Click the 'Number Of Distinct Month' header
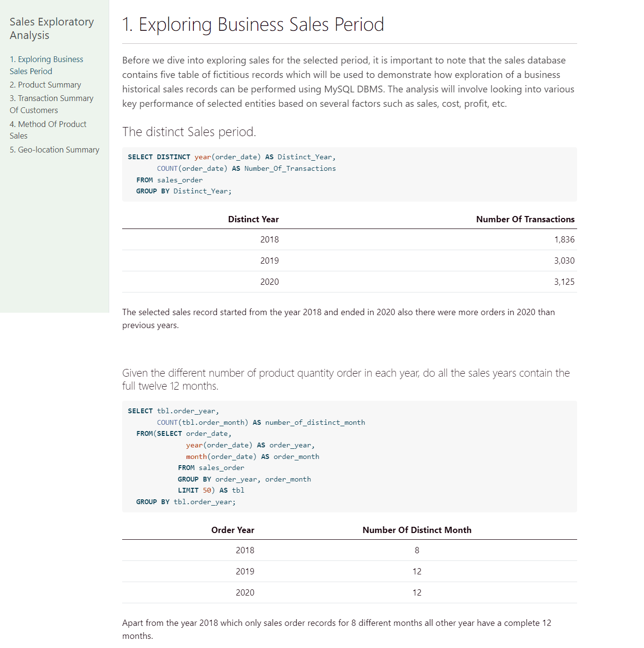Viewport: 644px width, 648px height. coord(417,530)
